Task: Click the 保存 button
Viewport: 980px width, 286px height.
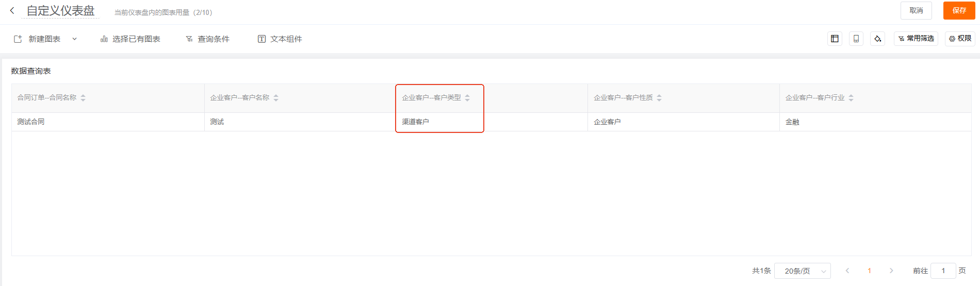Action: point(959,10)
